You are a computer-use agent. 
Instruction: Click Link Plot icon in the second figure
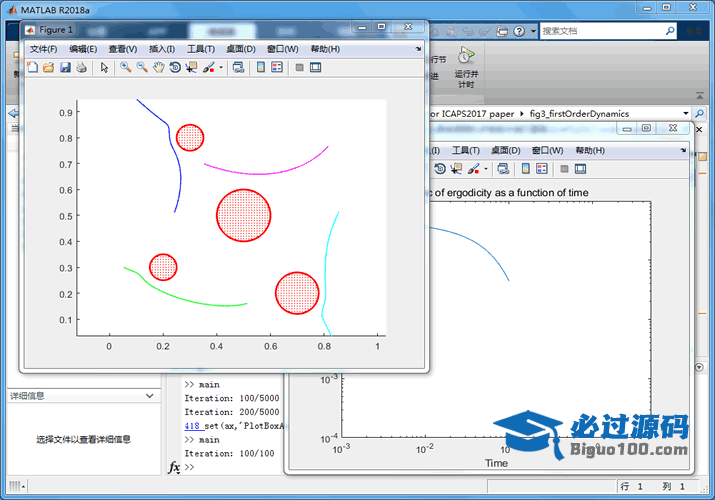pos(503,169)
